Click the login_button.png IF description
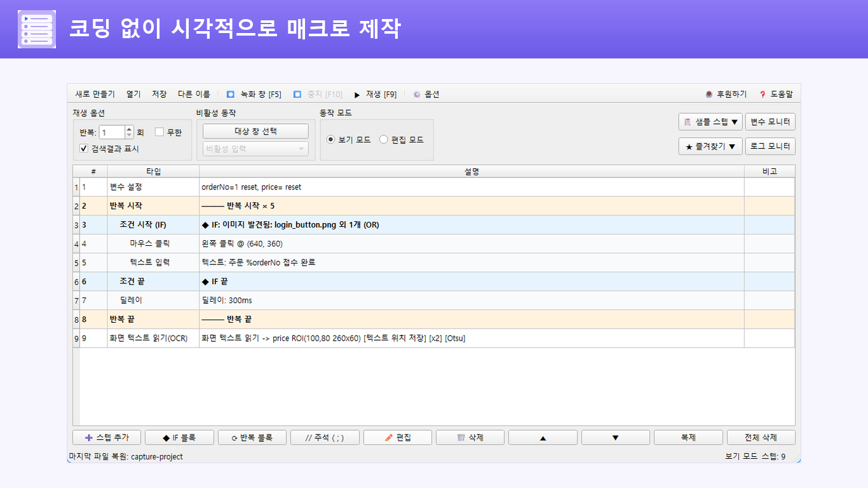Screen dimensions: 868x488 click(x=290, y=225)
